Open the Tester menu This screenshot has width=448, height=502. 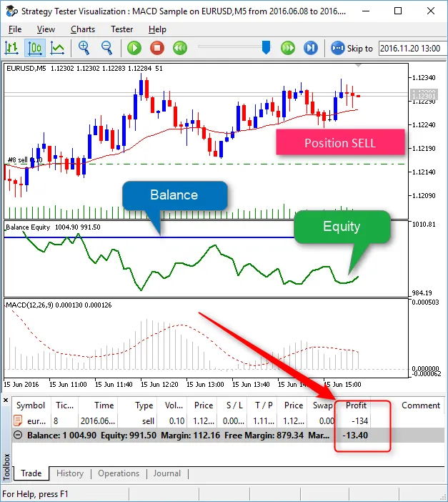pyautogui.click(x=121, y=29)
